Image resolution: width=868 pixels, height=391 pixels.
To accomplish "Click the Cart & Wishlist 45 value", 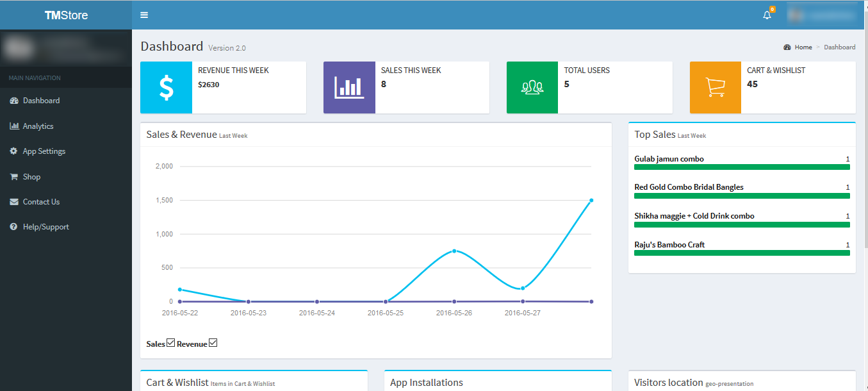I will point(752,84).
